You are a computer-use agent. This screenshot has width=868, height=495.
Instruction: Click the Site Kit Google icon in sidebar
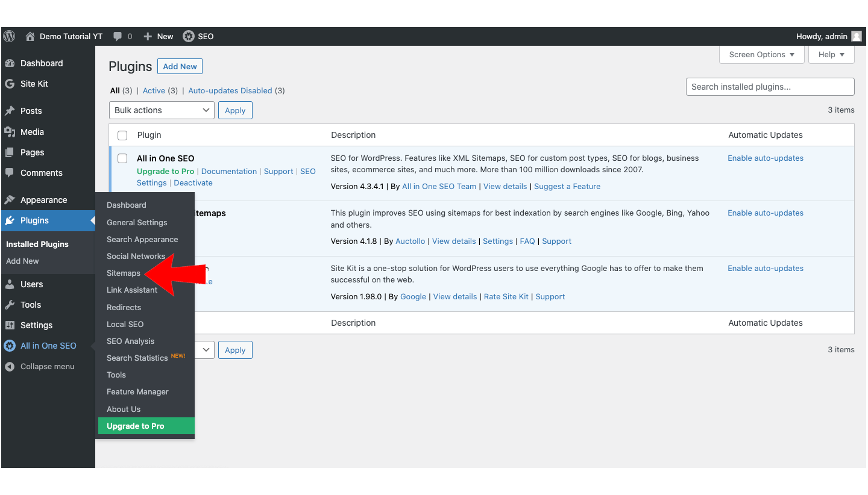(x=10, y=84)
